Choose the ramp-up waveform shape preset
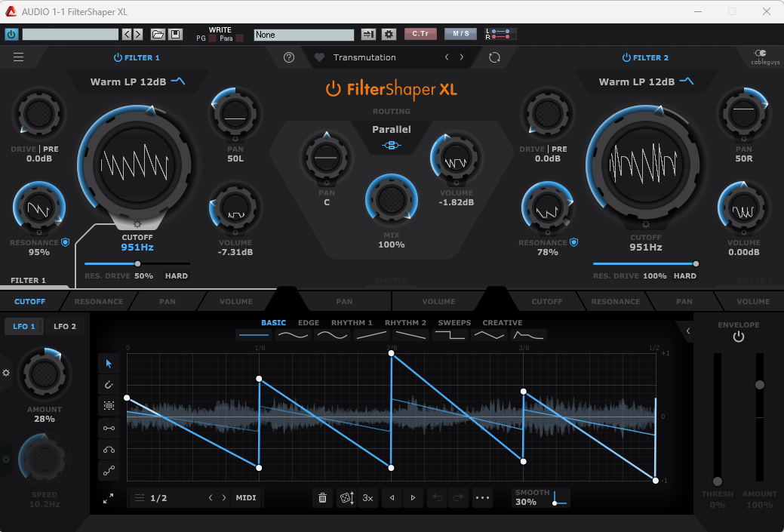Screen dimensions: 784x532 pyautogui.click(x=371, y=335)
